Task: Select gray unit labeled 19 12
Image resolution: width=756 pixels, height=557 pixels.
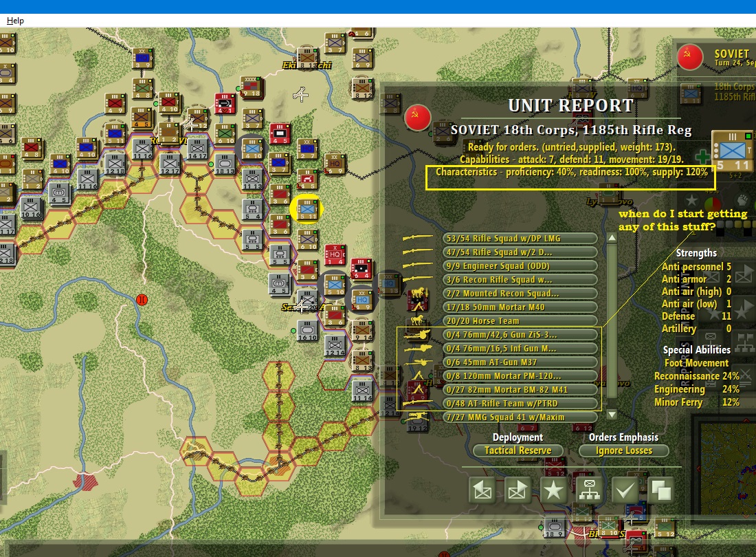Action: point(417,421)
